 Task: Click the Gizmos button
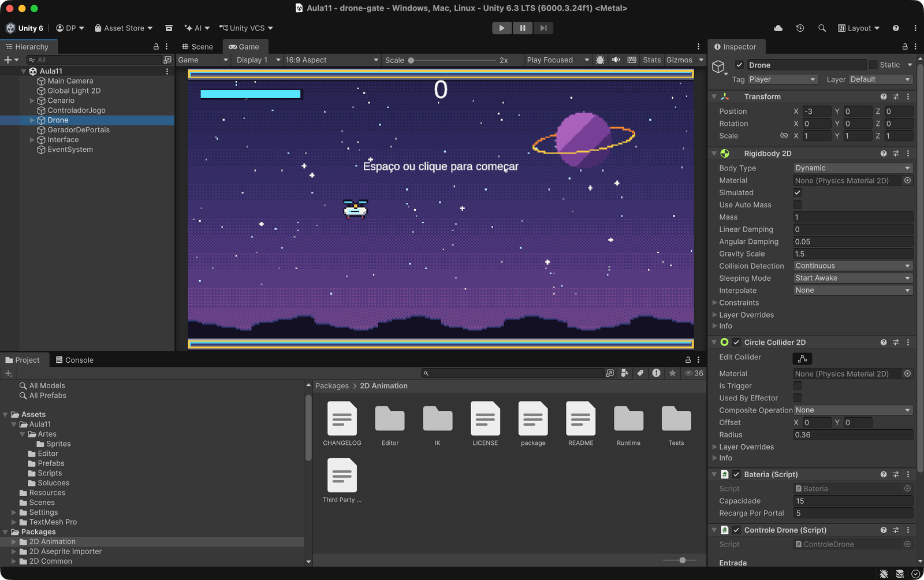pyautogui.click(x=679, y=60)
